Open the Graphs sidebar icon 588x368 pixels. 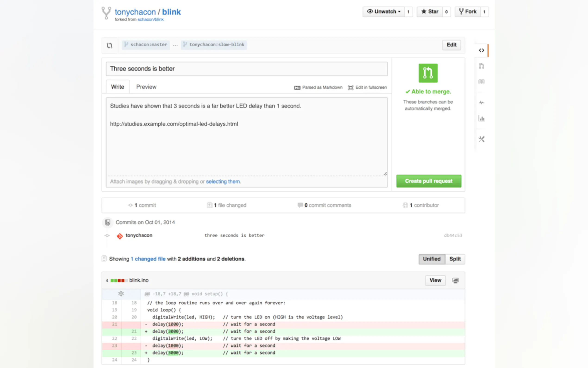click(x=481, y=118)
